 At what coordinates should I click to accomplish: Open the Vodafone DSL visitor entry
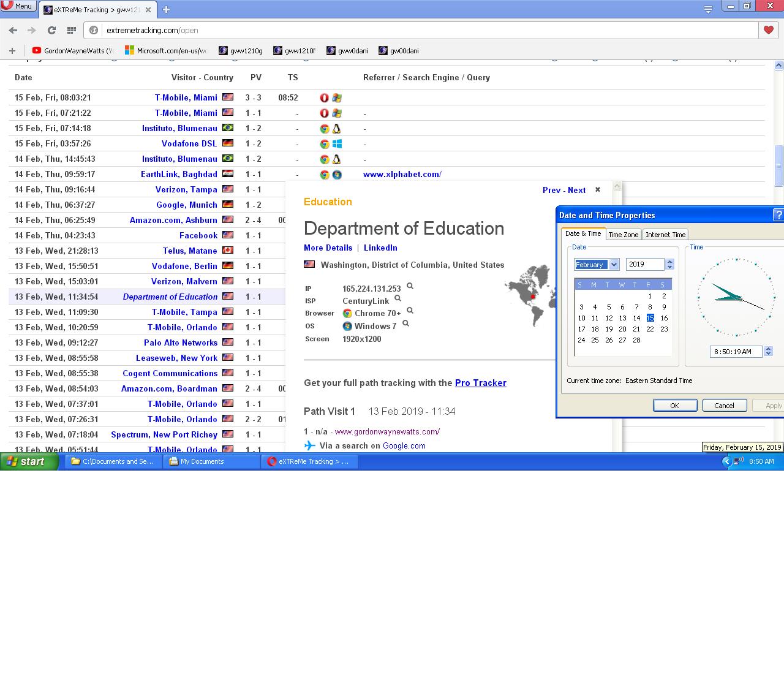coord(189,143)
